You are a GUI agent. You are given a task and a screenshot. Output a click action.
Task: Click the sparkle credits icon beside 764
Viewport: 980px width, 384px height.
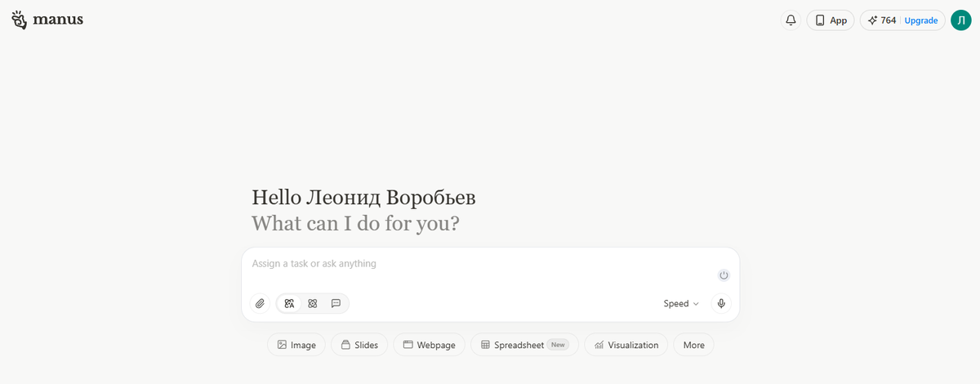(x=872, y=20)
